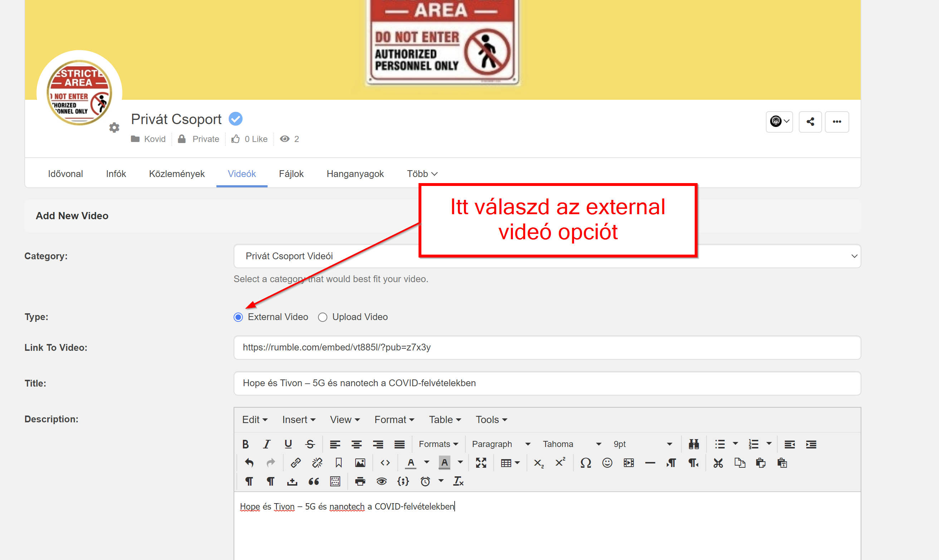Switch to the Fájlok tab
Screen dimensions: 939x560
[291, 173]
